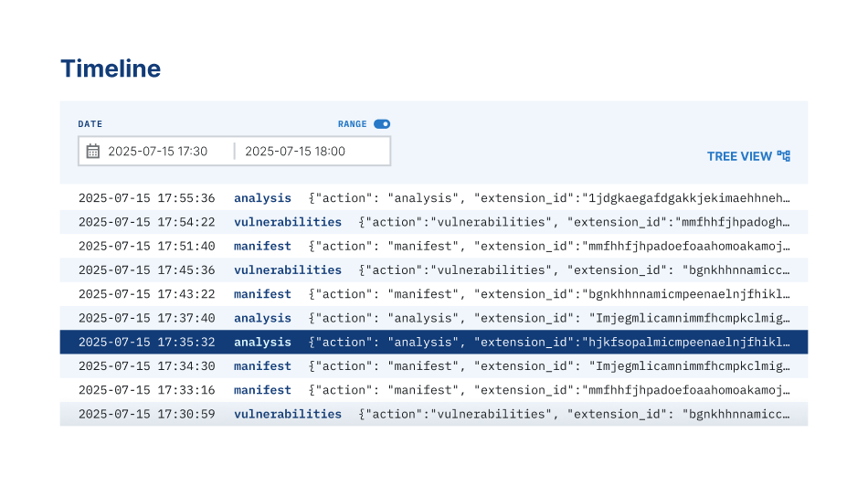Select the 17:55:36 analysis event row
This screenshot has height=486, width=868.
434,198
